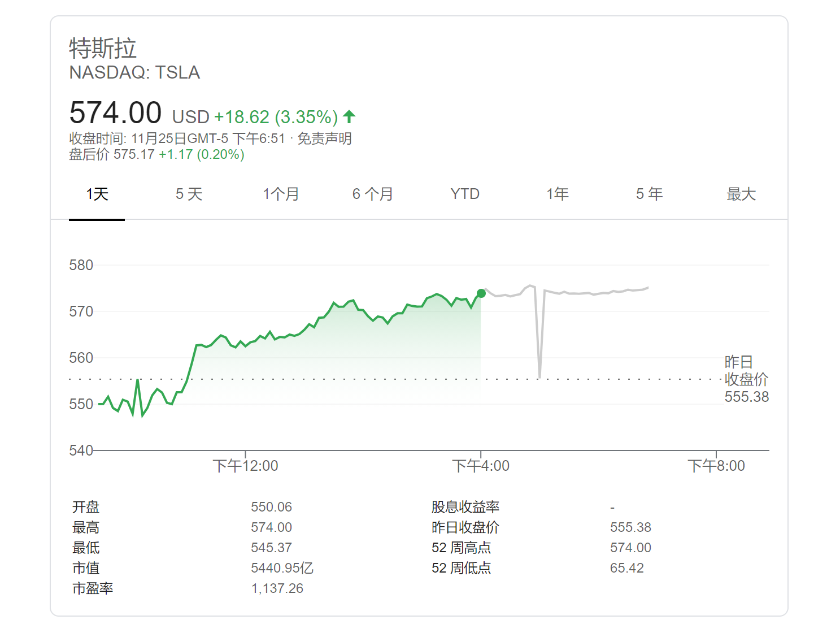Select the 5 年 tab
The image size is (840, 637).
pos(649,194)
